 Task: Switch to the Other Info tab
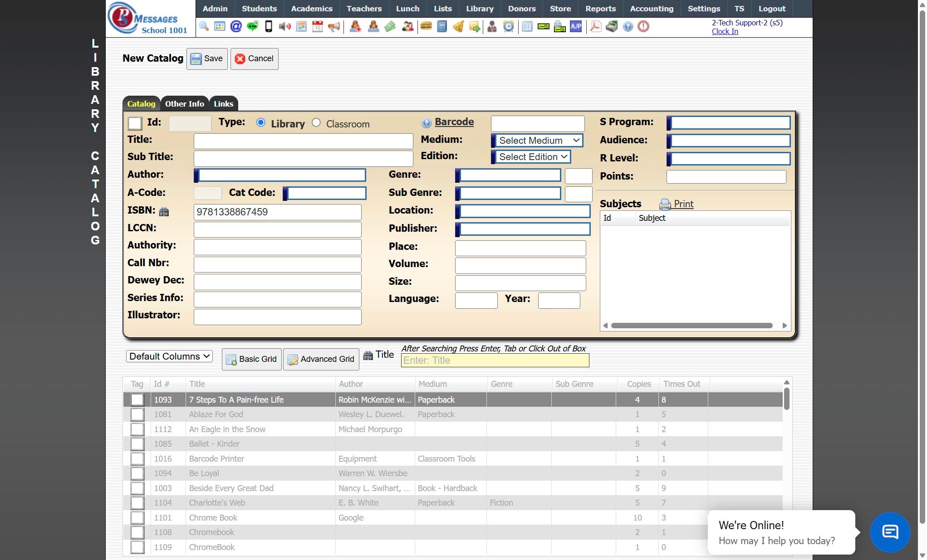point(184,104)
